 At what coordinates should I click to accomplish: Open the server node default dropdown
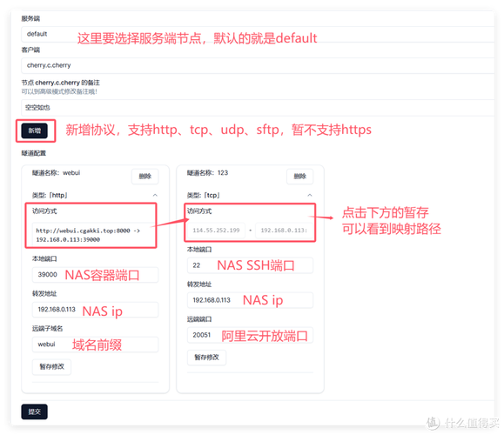[258, 34]
